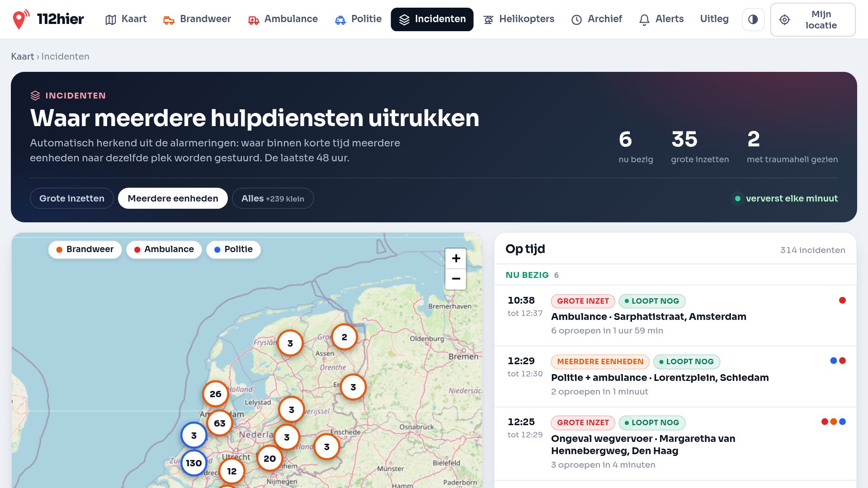Click the map cluster marker 2 near Groningen

tap(344, 337)
